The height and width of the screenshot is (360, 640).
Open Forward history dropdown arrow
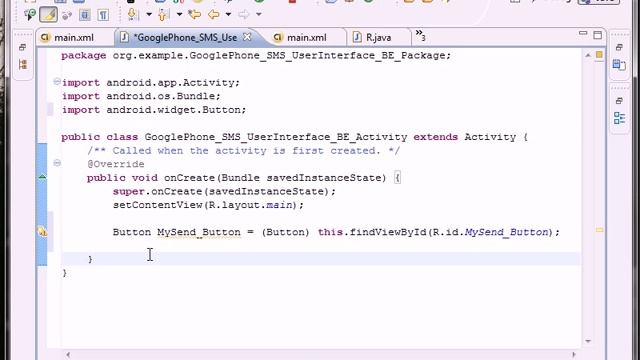click(259, 15)
